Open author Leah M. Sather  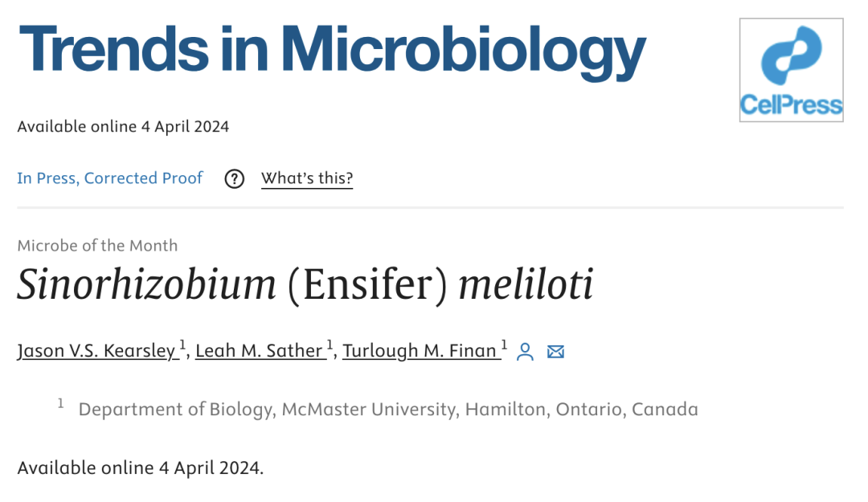tap(259, 351)
